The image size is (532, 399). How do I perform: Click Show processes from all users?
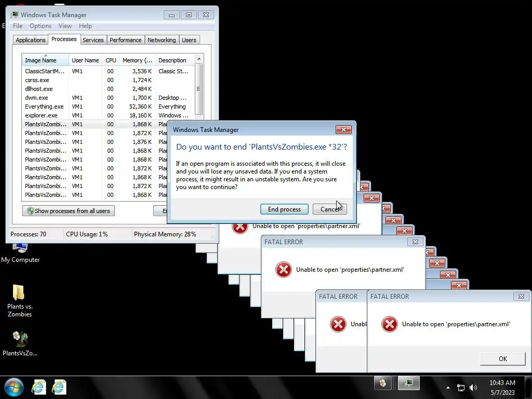click(x=69, y=211)
